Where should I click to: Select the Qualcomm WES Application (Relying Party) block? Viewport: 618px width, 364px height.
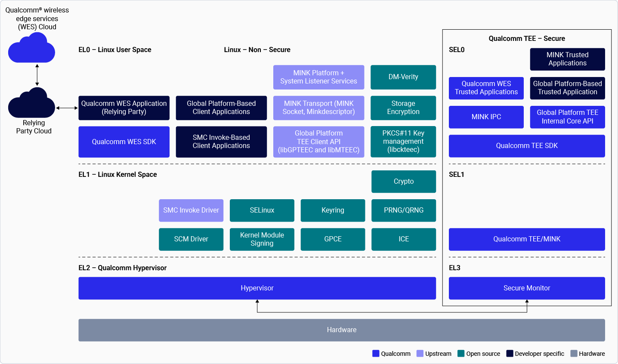click(124, 108)
